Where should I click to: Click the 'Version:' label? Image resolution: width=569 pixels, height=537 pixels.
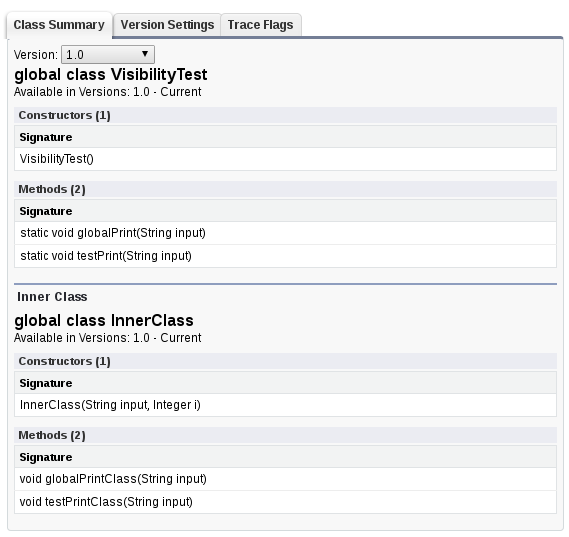tap(36, 55)
